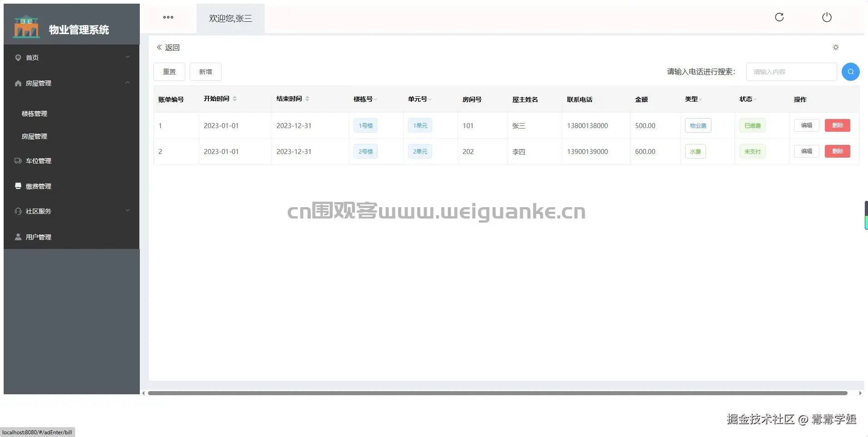Screen dimensions: 868x437
Task: Open the 单元号 column filter dropdown
Action: click(x=430, y=99)
